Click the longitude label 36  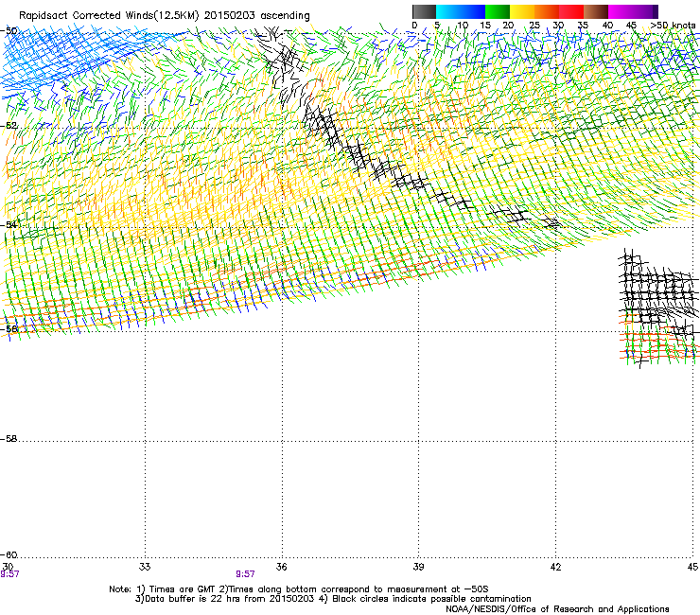pos(281,567)
